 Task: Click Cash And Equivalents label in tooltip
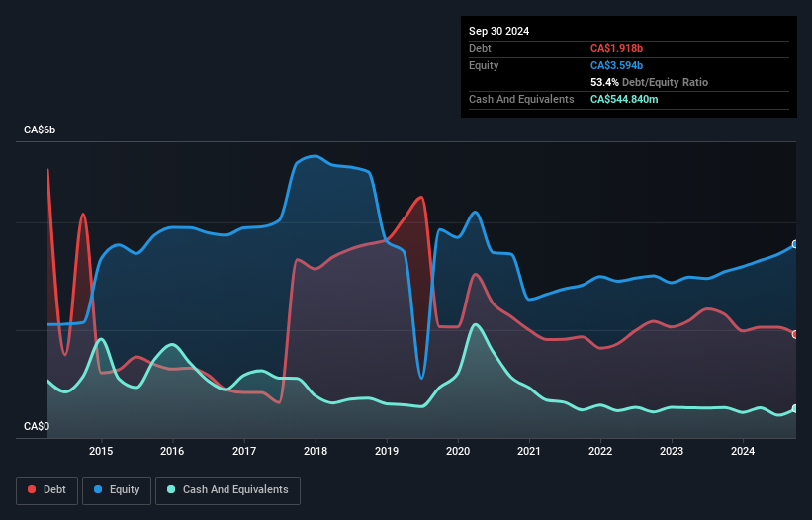tap(521, 99)
